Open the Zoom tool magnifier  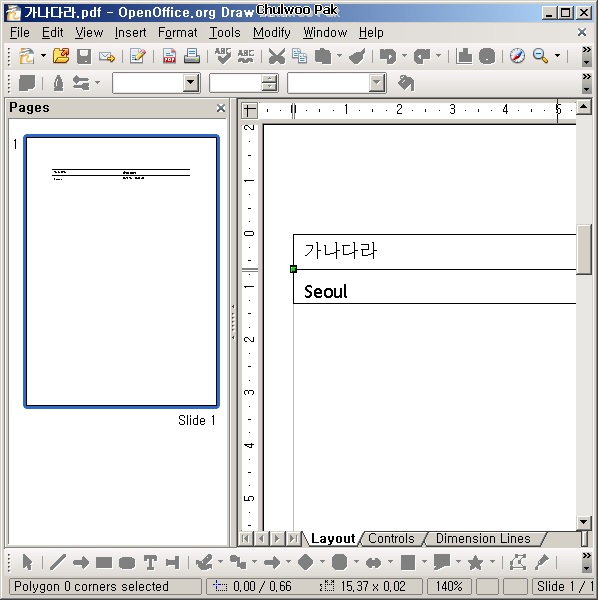pos(540,56)
